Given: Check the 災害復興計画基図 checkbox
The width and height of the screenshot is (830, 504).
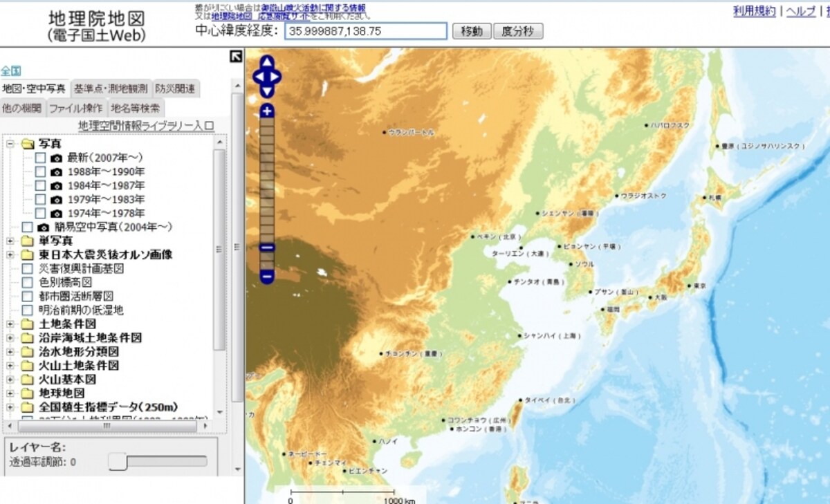Looking at the screenshot, I should pos(27,269).
